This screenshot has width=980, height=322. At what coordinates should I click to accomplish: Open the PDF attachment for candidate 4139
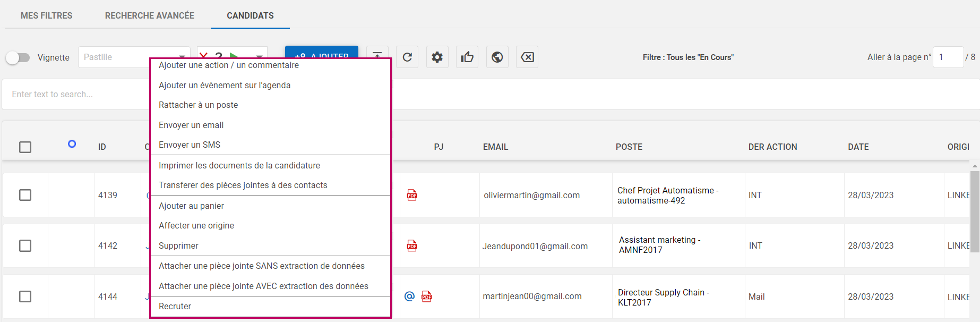412,196
